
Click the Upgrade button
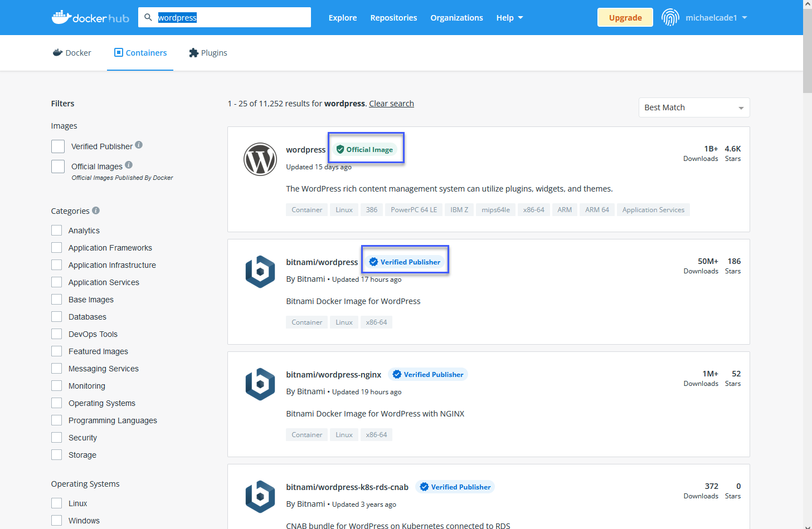[625, 17]
